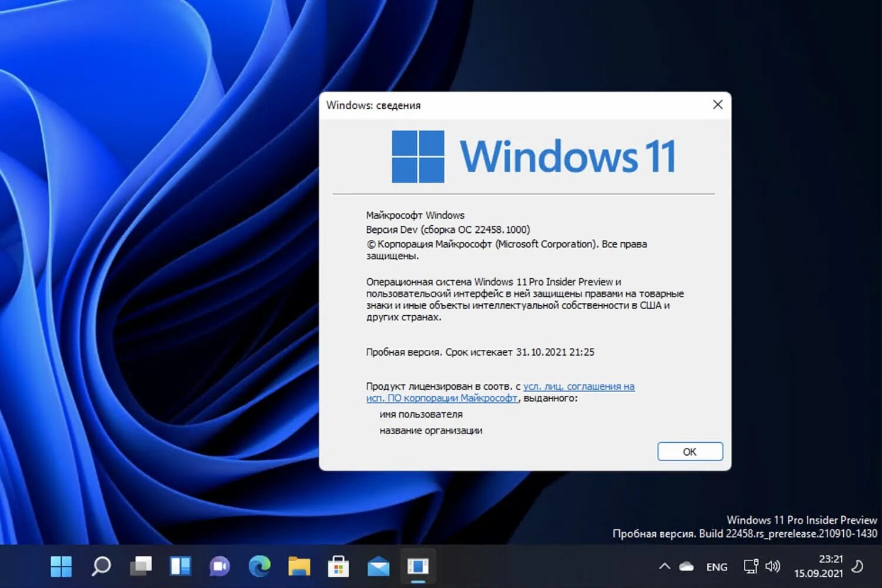Open the Widgets panel icon
Screen dimensions: 882x588
coord(181,566)
